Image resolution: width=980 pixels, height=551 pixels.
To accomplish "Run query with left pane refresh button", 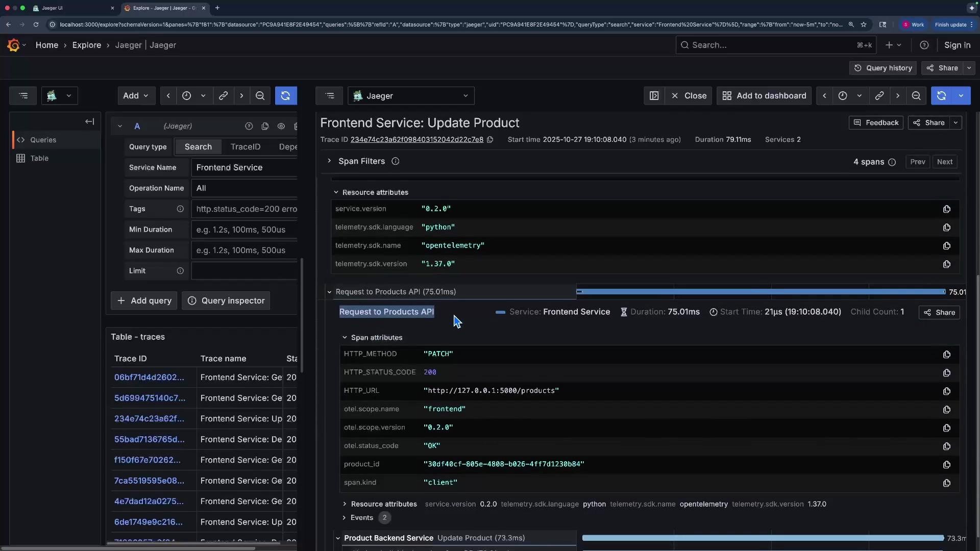I will click(286, 96).
